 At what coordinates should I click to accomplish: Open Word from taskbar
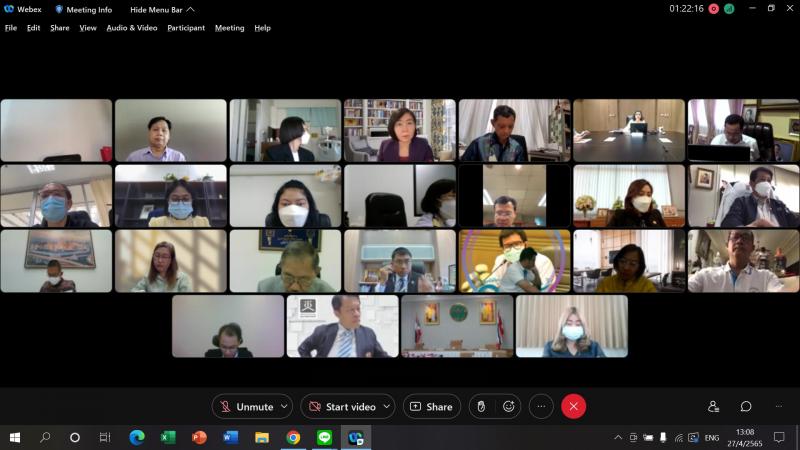click(x=231, y=437)
